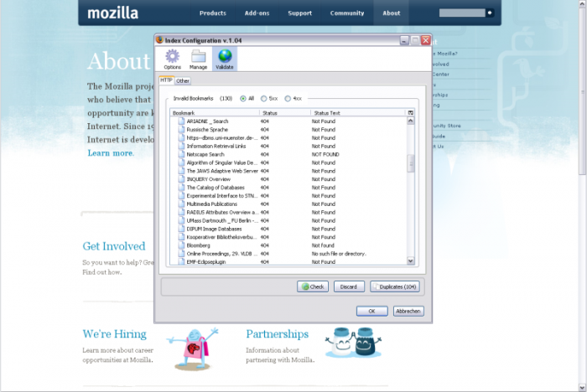The image size is (587, 392).
Task: Select the Information Retrieval Links row
Action: point(288,146)
